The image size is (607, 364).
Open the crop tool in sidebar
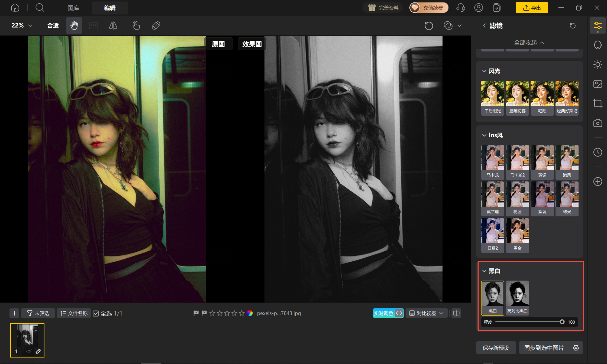pos(598,103)
